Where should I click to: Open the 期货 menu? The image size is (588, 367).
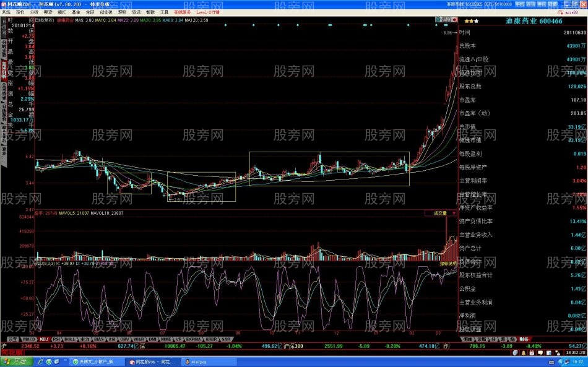(x=48, y=12)
